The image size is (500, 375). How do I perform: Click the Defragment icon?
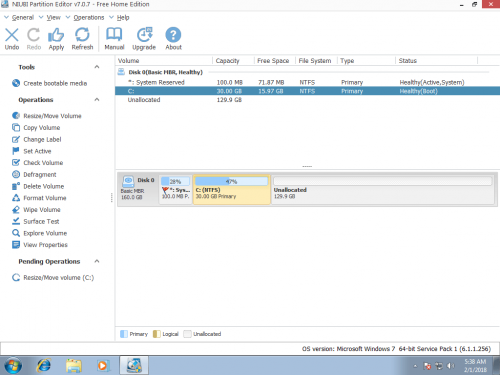click(x=16, y=174)
